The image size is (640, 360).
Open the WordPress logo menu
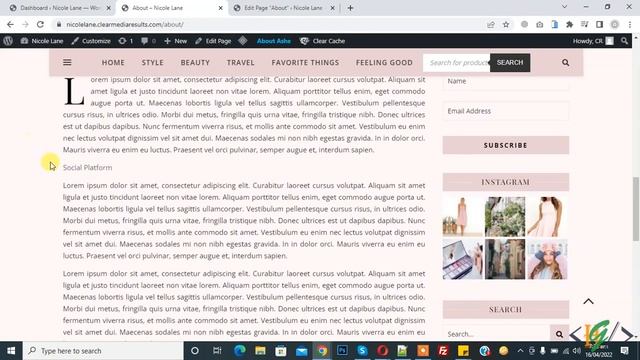pyautogui.click(x=8, y=41)
